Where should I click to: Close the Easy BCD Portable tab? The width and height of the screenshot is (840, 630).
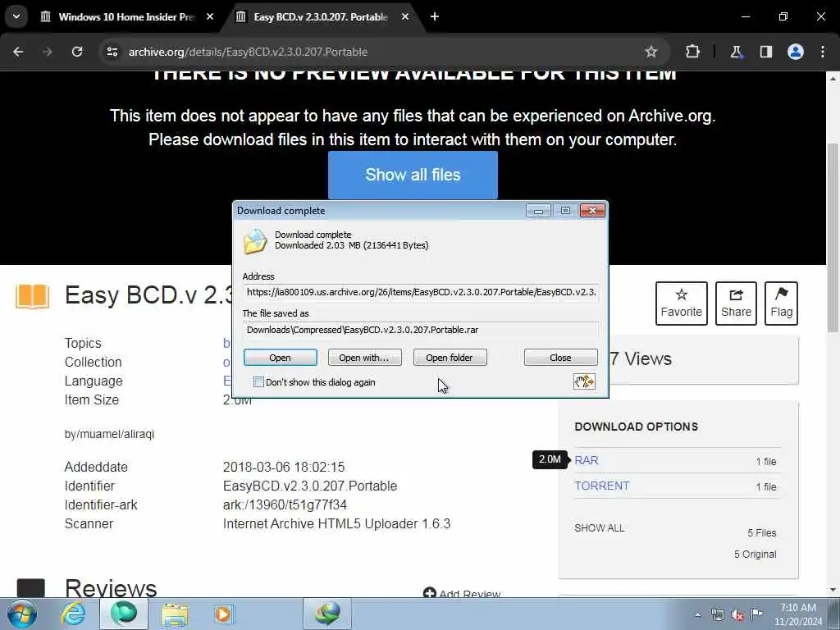point(405,16)
